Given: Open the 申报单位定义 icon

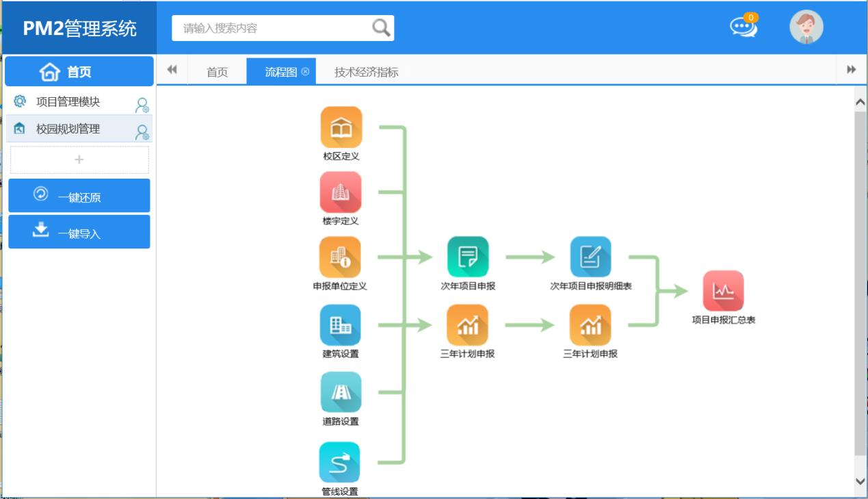Looking at the screenshot, I should click(340, 257).
